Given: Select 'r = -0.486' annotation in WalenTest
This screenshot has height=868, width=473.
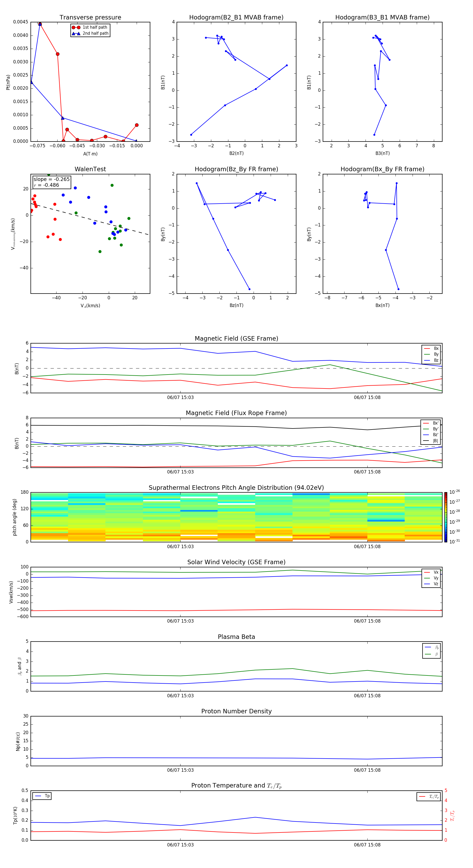Looking at the screenshot, I should [47, 185].
